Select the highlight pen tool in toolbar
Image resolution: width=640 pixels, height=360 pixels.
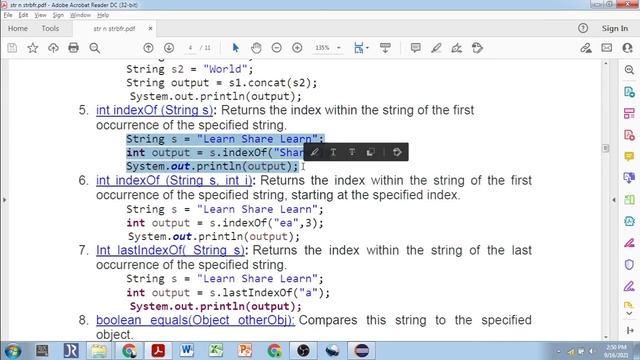tap(436, 48)
